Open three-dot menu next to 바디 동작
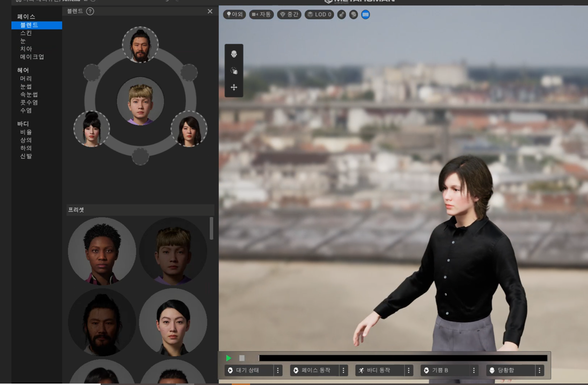The width and height of the screenshot is (588, 385). coord(409,370)
